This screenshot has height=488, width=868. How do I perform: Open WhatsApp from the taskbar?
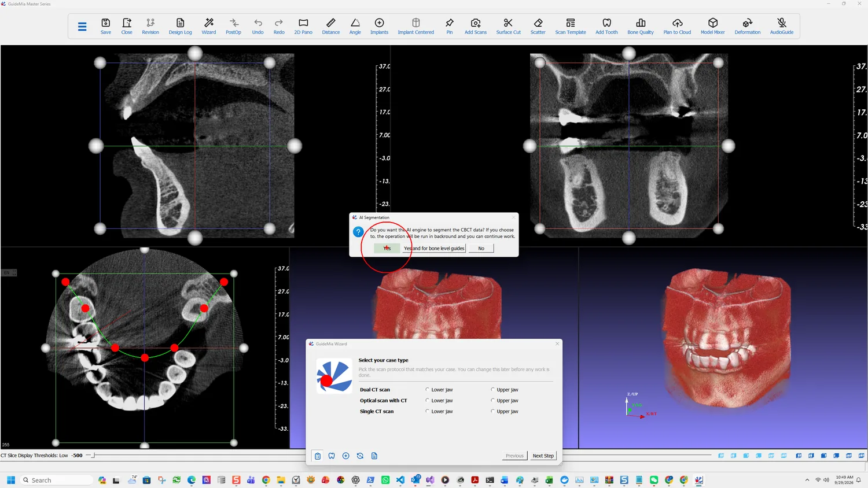coord(385,480)
